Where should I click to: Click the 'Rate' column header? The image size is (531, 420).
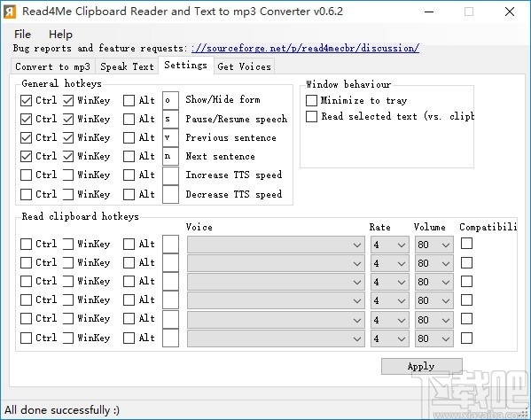point(379,227)
